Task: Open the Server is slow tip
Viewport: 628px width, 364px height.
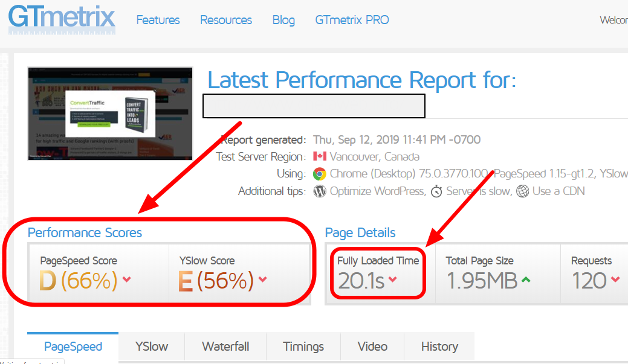Action: pyautogui.click(x=479, y=191)
